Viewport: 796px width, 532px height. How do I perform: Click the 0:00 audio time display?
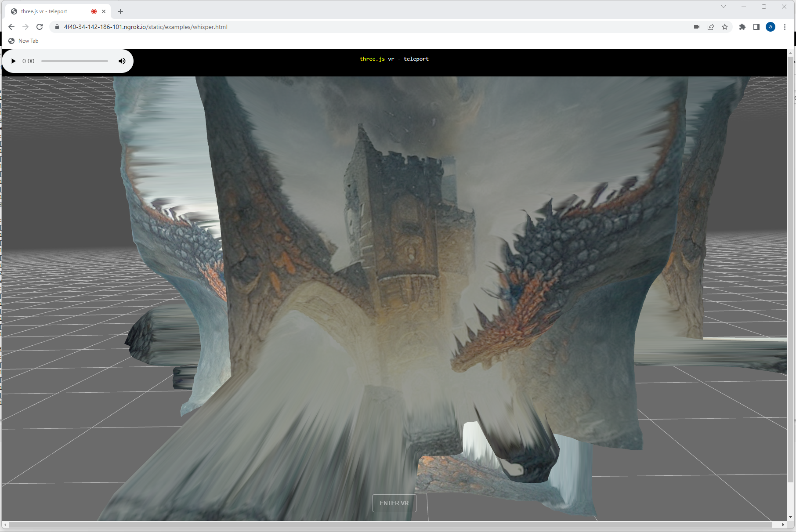tap(29, 61)
